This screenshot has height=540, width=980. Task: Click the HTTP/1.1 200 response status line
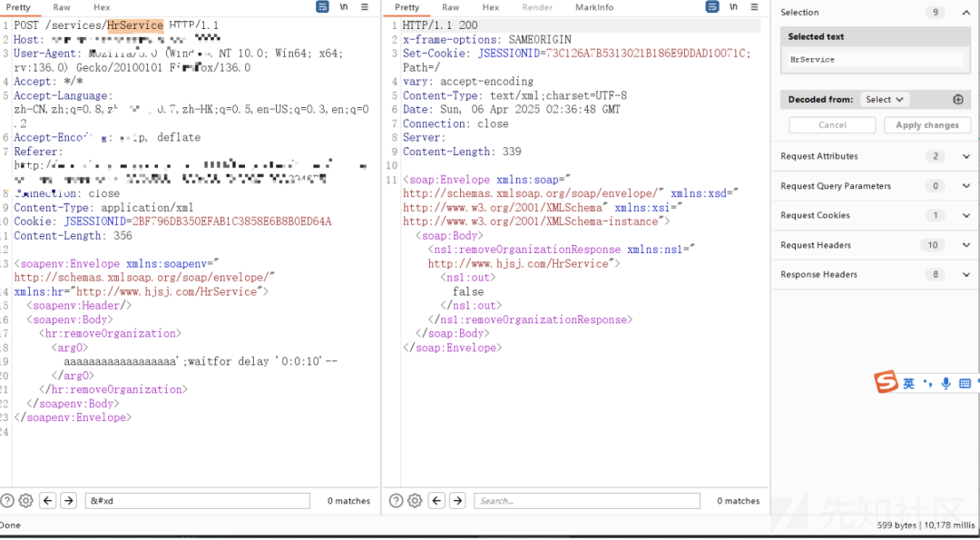pos(440,25)
